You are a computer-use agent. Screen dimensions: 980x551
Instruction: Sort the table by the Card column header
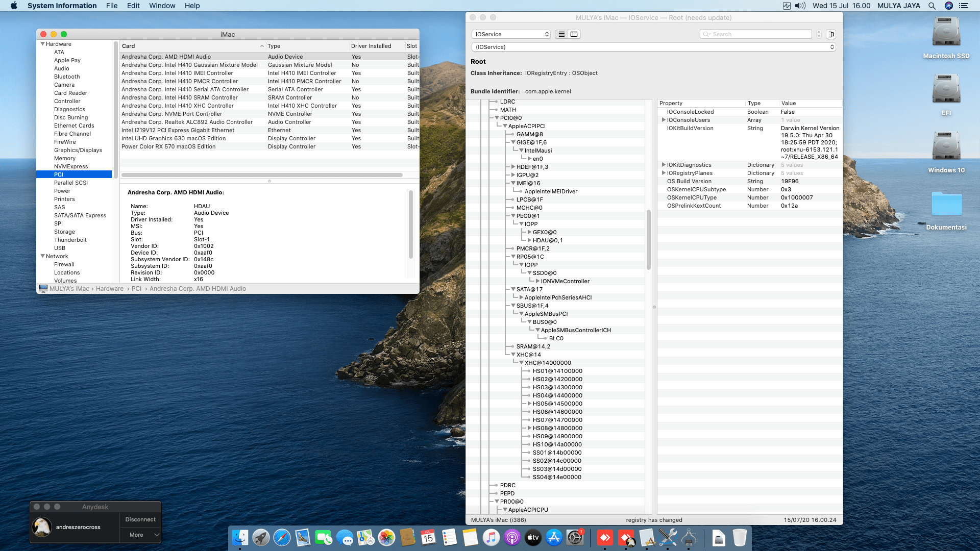pos(193,46)
